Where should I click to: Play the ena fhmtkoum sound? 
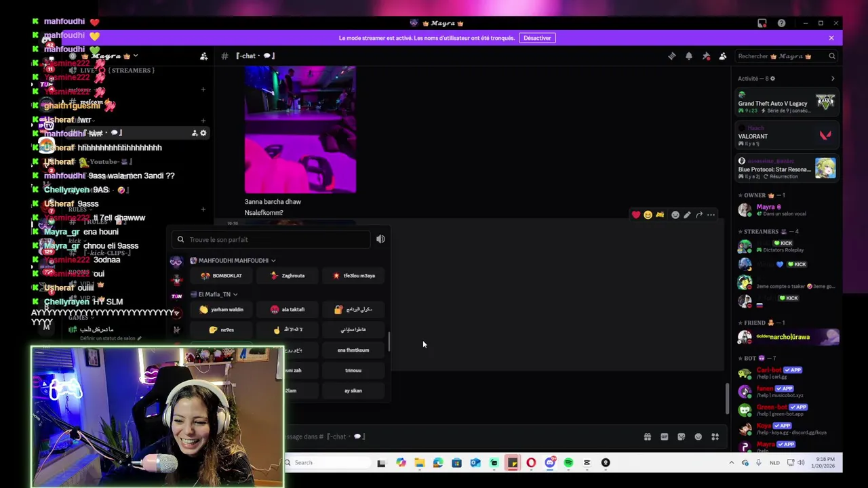pos(353,350)
